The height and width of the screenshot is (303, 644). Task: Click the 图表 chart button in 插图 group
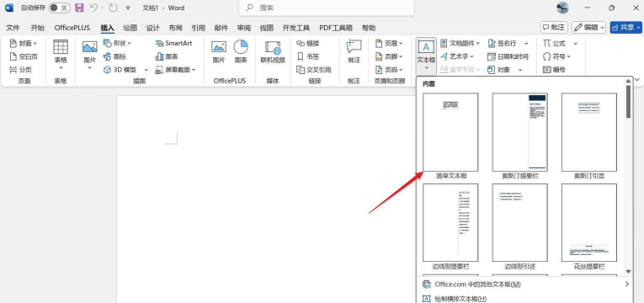[167, 56]
